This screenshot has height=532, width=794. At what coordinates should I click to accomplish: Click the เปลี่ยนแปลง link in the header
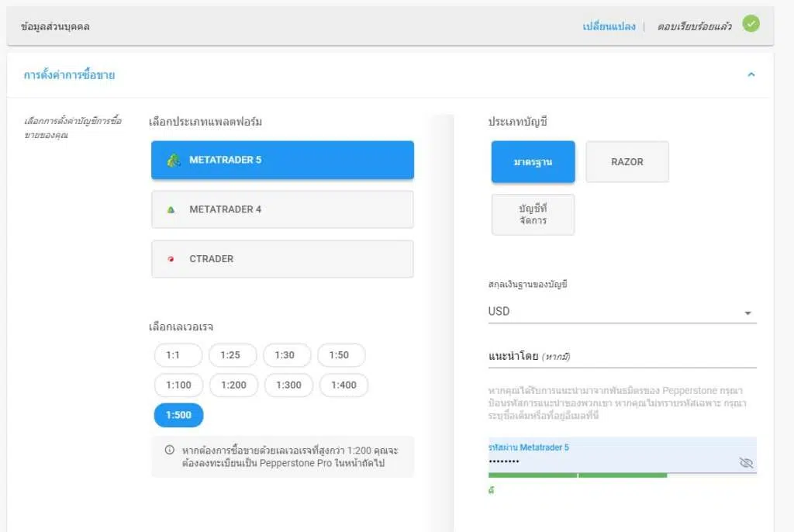click(x=609, y=26)
